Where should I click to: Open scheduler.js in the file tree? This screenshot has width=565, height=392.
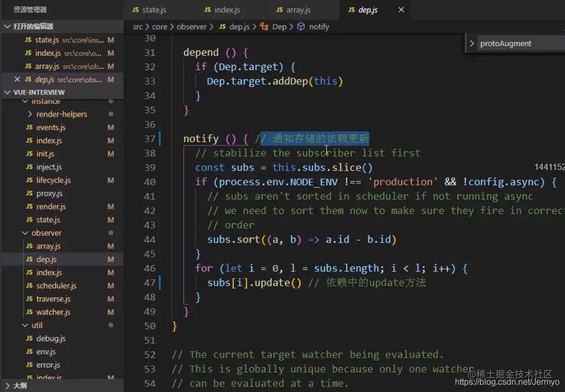coord(62,286)
